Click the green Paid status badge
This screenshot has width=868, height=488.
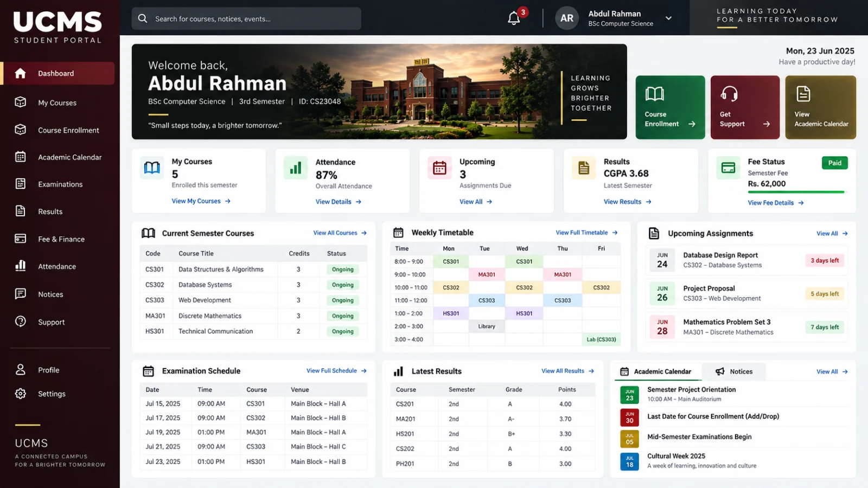click(x=835, y=163)
